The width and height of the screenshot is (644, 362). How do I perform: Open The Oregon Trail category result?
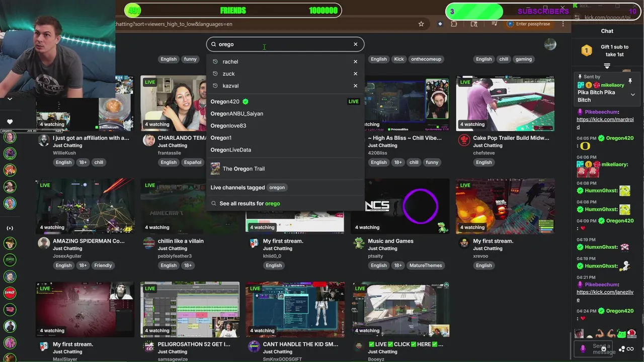tap(285, 169)
